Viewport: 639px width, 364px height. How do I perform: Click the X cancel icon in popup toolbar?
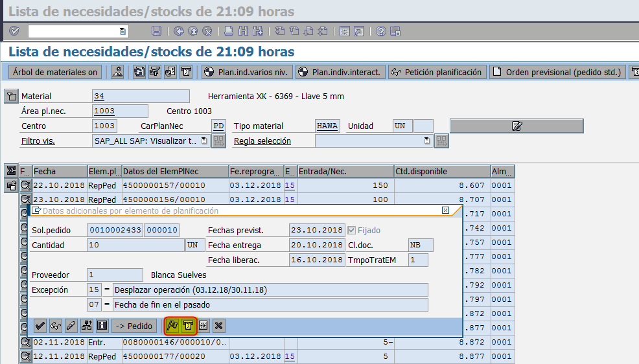pos(219,326)
